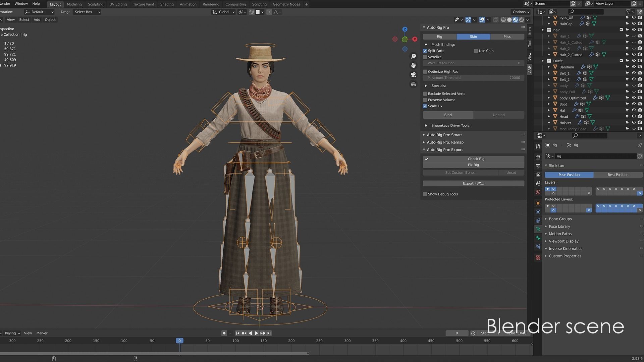Click fake user shield icon beside rig name
This screenshot has height=362, width=644.
tap(640, 156)
